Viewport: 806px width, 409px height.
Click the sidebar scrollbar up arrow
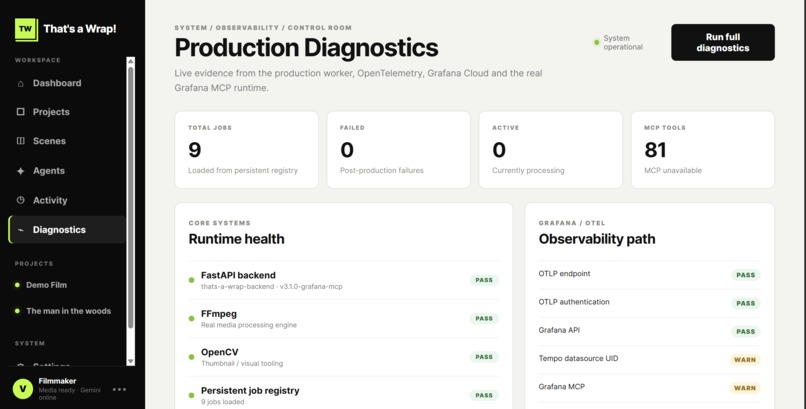pyautogui.click(x=131, y=61)
